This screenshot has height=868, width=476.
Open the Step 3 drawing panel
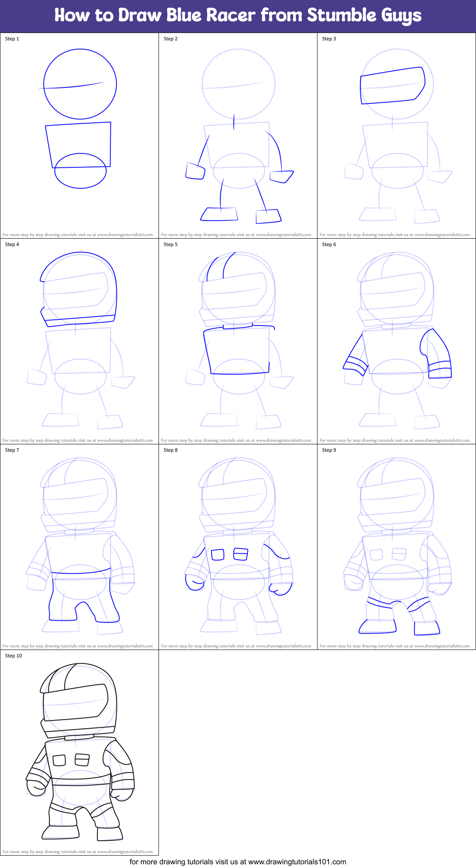[x=397, y=136]
